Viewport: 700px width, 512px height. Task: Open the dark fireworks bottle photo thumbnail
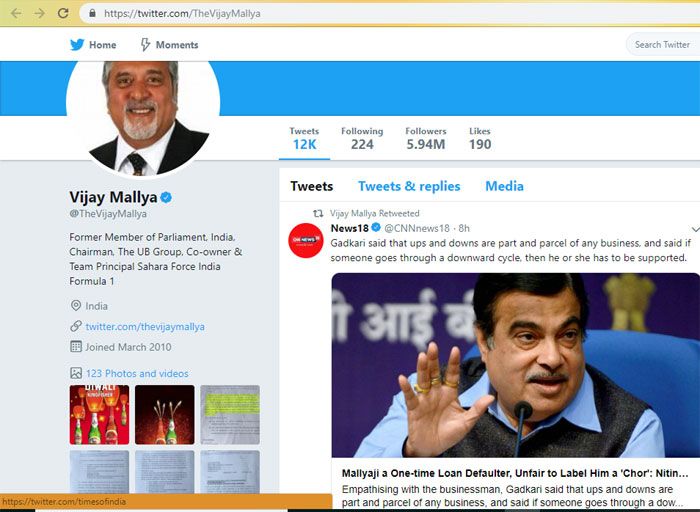[165, 415]
